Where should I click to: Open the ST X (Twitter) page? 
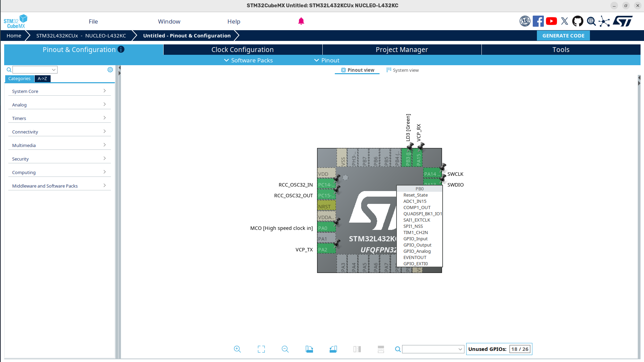pyautogui.click(x=565, y=21)
